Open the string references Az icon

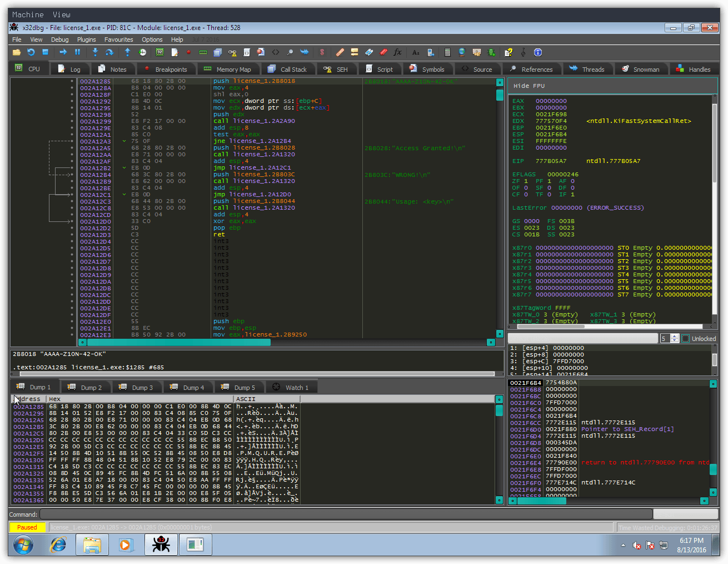click(416, 52)
